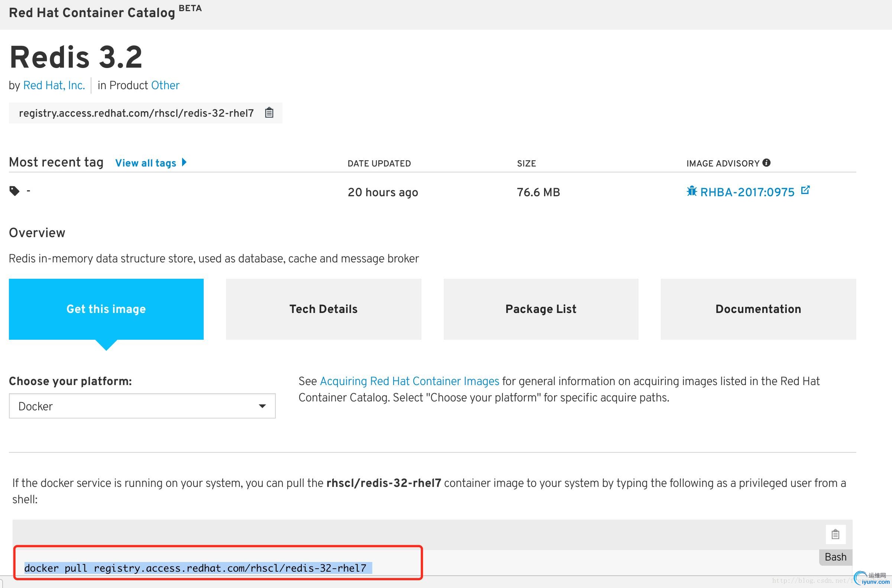Click the 76.6 MB size value
The width and height of the screenshot is (892, 588).
tap(538, 193)
